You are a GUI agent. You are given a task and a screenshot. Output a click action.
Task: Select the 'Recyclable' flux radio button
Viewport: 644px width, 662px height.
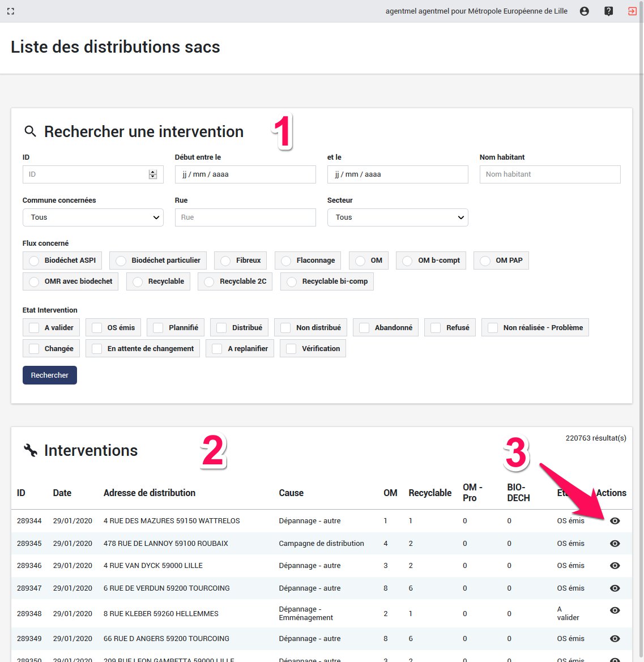pyautogui.click(x=138, y=281)
